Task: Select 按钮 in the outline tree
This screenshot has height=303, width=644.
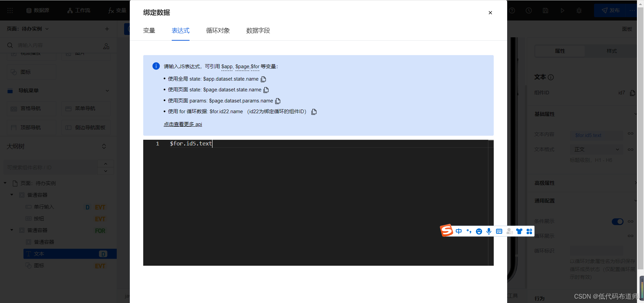Action: pos(39,219)
